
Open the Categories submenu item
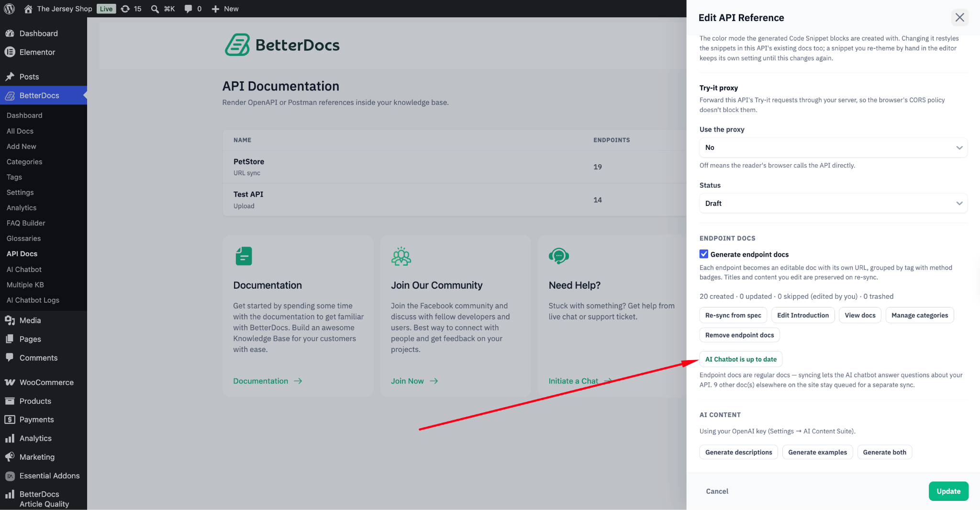coord(24,162)
